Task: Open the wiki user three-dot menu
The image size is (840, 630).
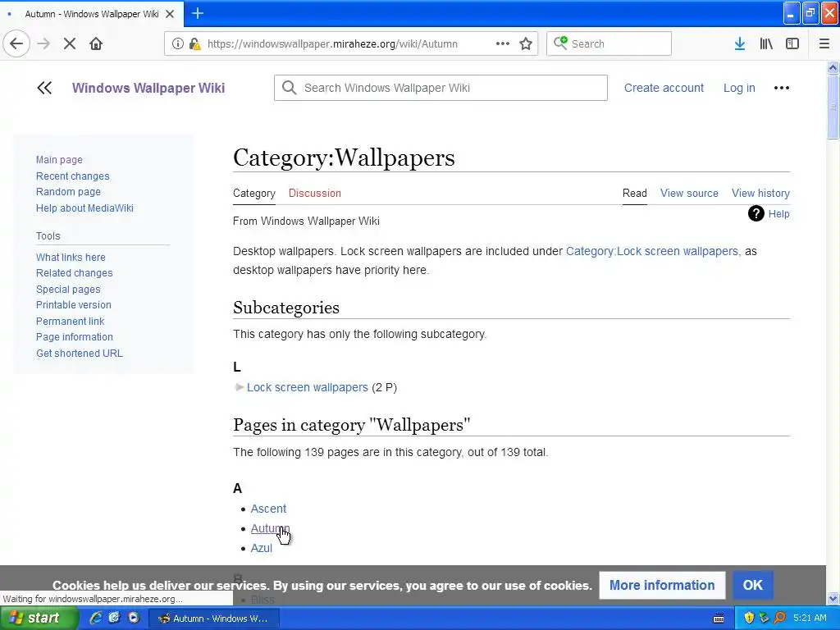Action: pyautogui.click(x=782, y=88)
